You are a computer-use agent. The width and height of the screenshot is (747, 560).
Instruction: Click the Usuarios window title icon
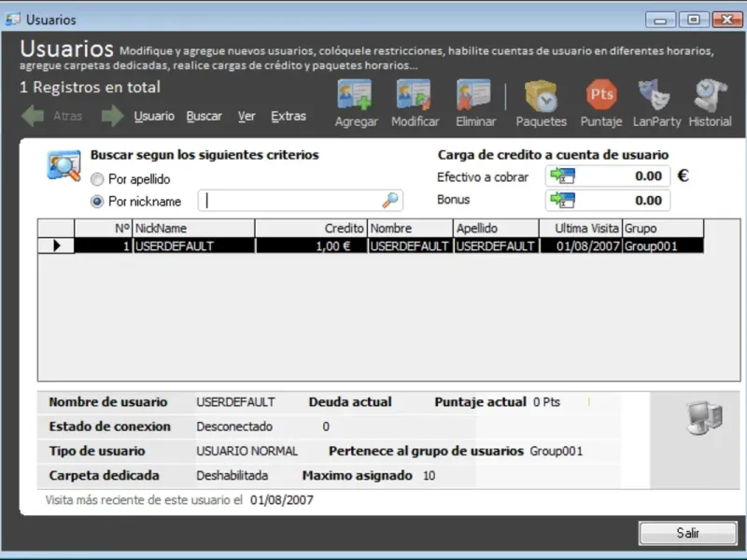tap(12, 19)
